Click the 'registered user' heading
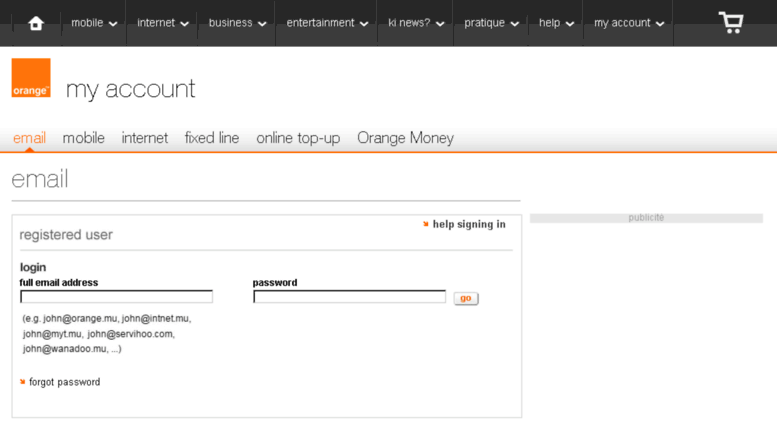The width and height of the screenshot is (777, 423). pos(66,234)
